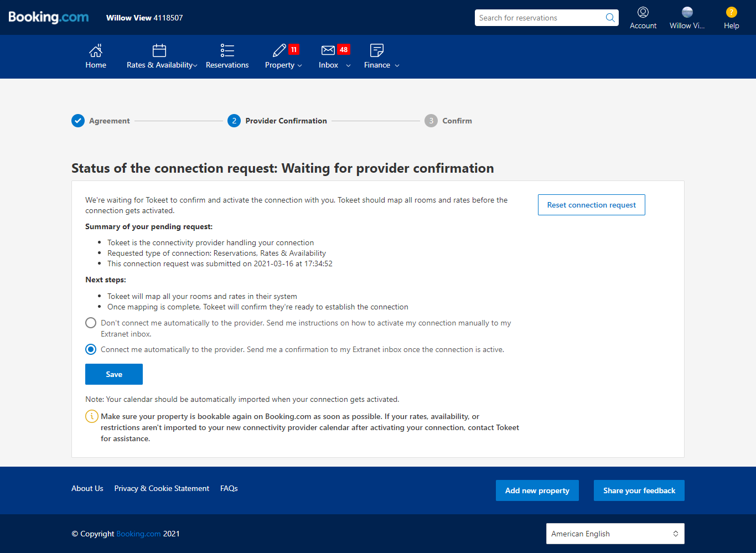Click the submitted on 2021-03-16 line
Image resolution: width=756 pixels, height=553 pixels.
(220, 263)
